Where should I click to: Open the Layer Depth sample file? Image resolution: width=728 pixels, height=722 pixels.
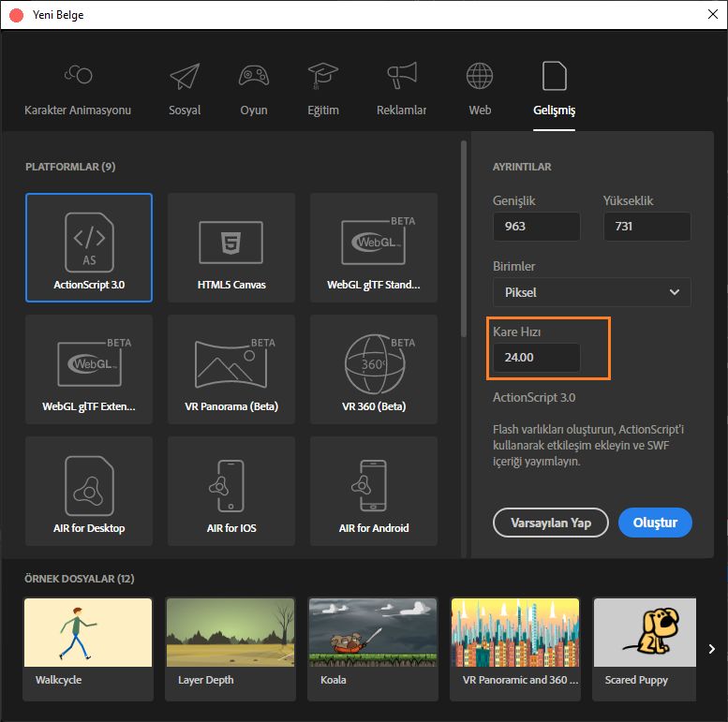tap(230, 649)
